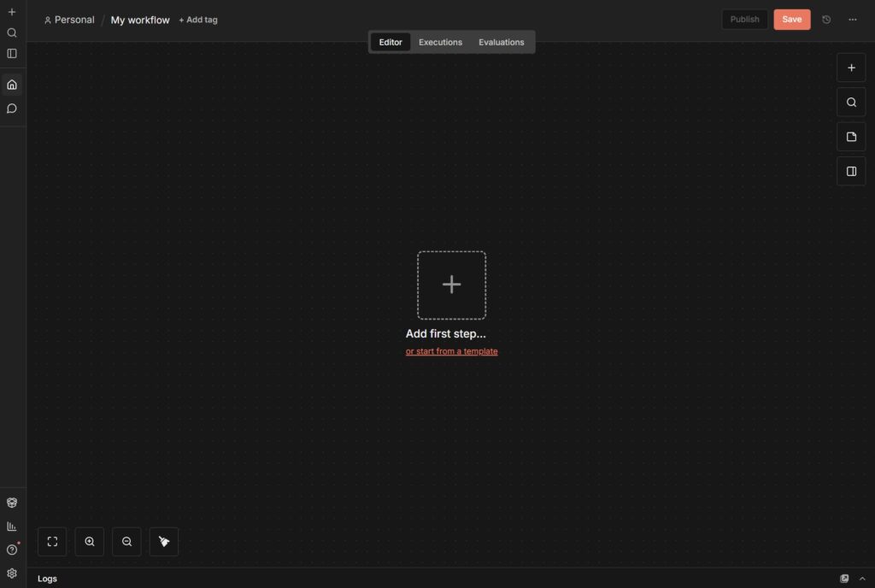Switch to the Evaluations tab
Viewport: 875px width, 588px height.
(x=501, y=42)
